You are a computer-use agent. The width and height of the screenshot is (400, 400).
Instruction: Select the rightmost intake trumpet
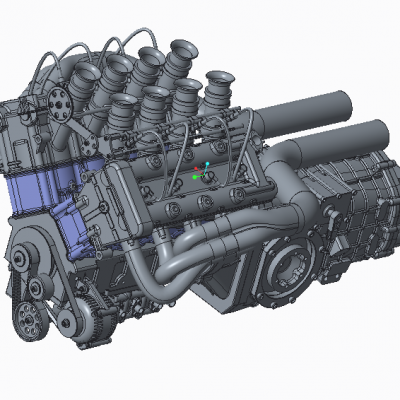pos(218,88)
